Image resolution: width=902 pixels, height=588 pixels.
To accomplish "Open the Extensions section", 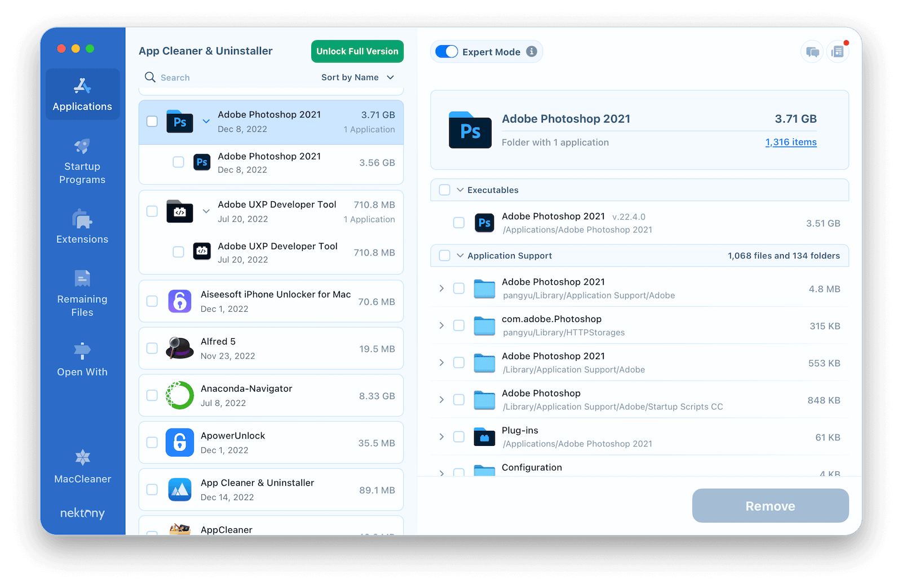I will pyautogui.click(x=82, y=227).
